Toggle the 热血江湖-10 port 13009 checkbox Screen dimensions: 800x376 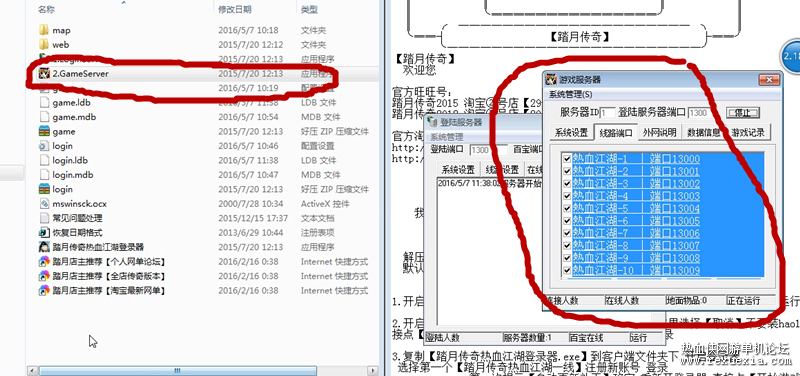(567, 270)
